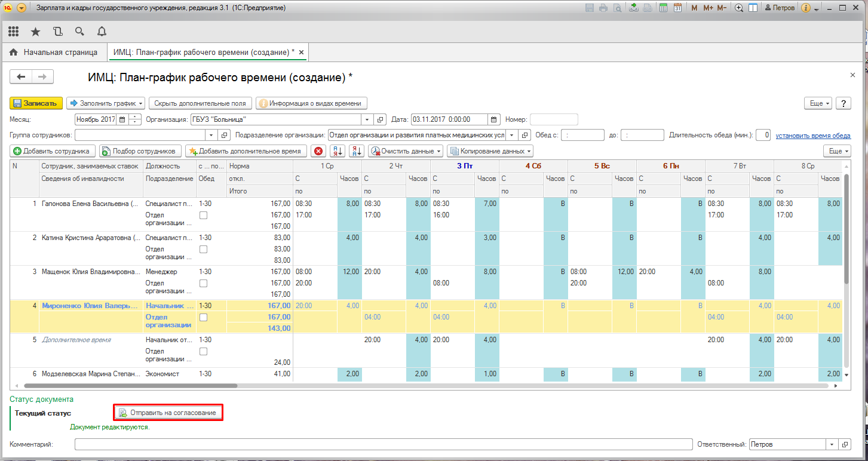Switch to Начальная страница tab

(54, 53)
